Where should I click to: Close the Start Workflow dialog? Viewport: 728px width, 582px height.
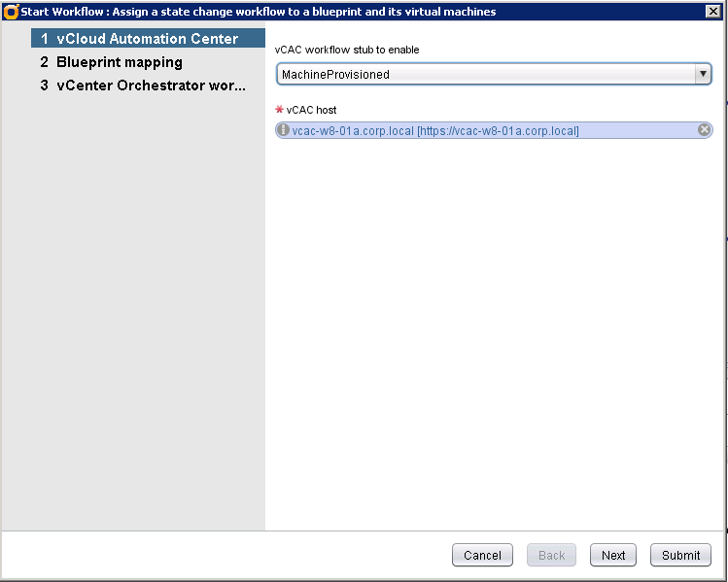[x=712, y=11]
